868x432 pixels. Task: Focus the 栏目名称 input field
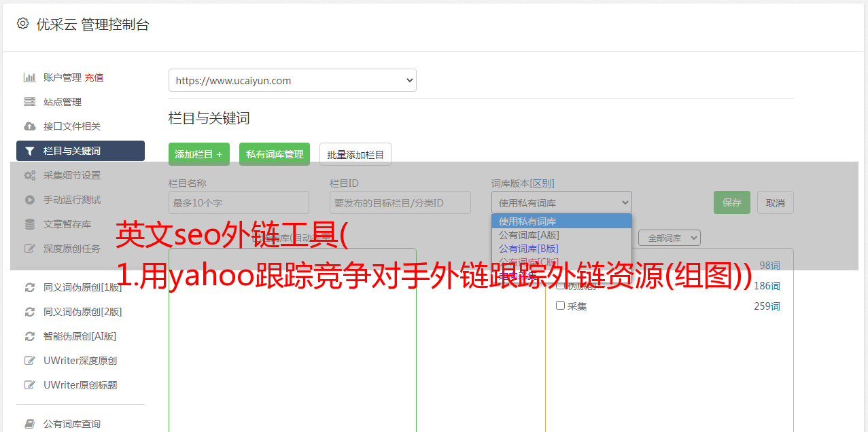click(239, 202)
